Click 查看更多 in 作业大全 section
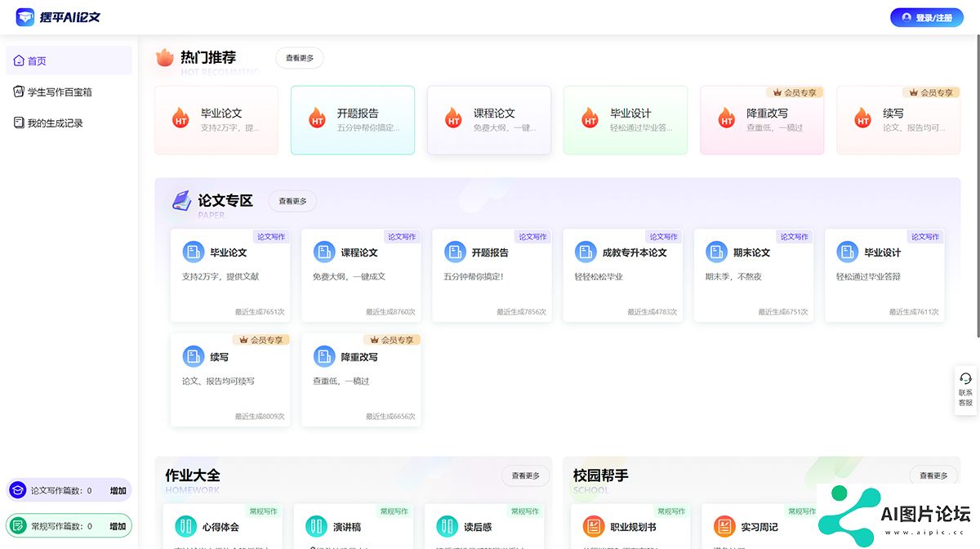980x549 pixels. pyautogui.click(x=526, y=475)
